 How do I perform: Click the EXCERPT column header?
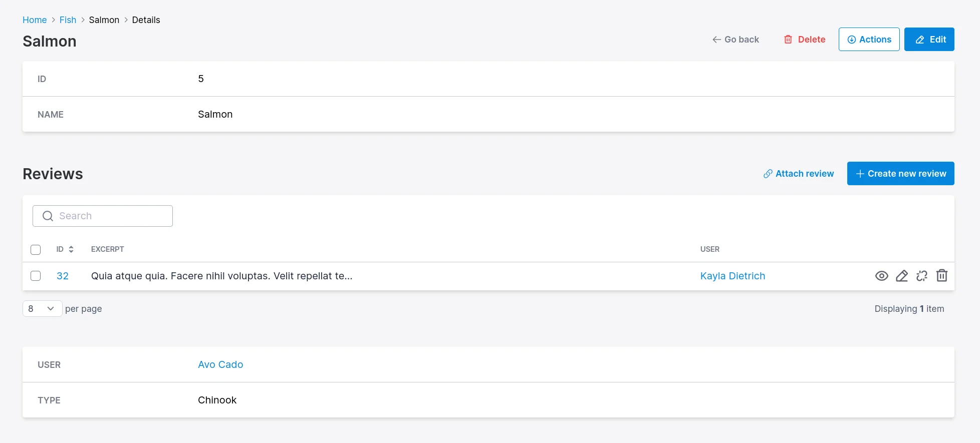coord(107,249)
